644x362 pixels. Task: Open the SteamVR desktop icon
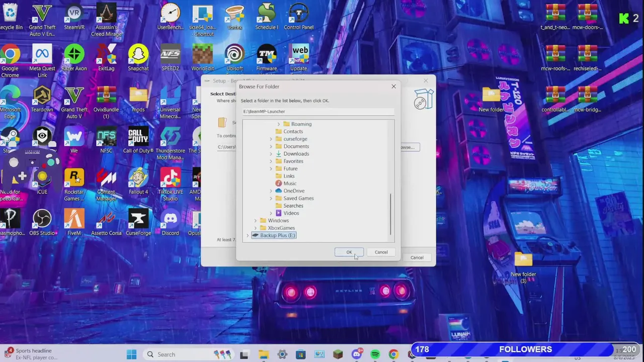tap(74, 18)
